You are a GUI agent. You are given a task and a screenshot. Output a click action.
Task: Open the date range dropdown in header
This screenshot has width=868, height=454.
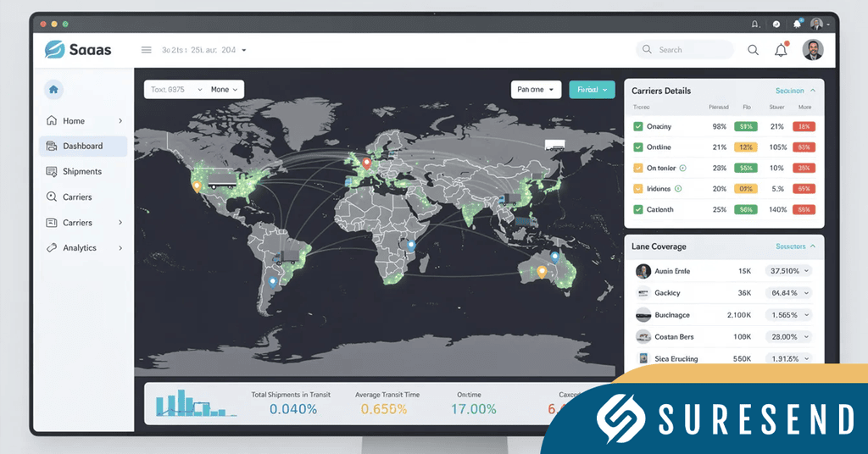203,50
